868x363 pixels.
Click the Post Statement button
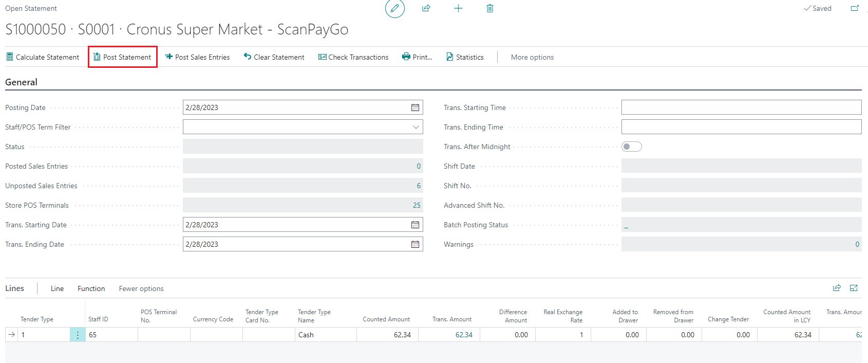pos(123,57)
